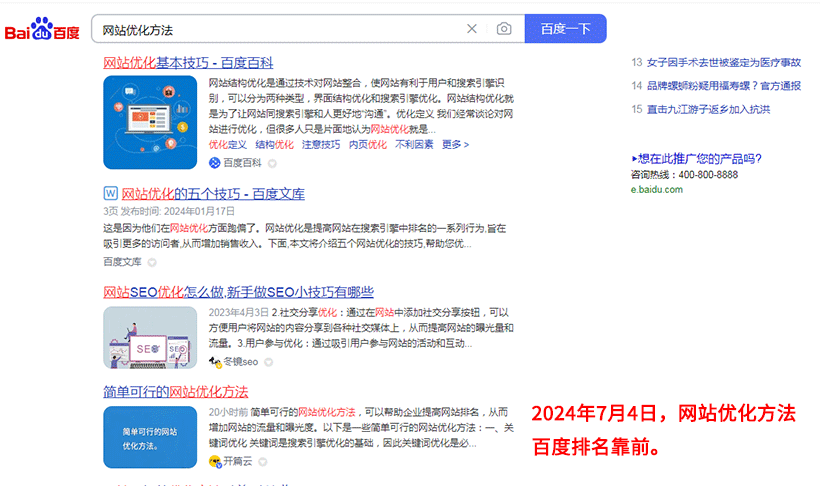The height and width of the screenshot is (486, 820).
Task: Open camera image search
Action: (504, 29)
